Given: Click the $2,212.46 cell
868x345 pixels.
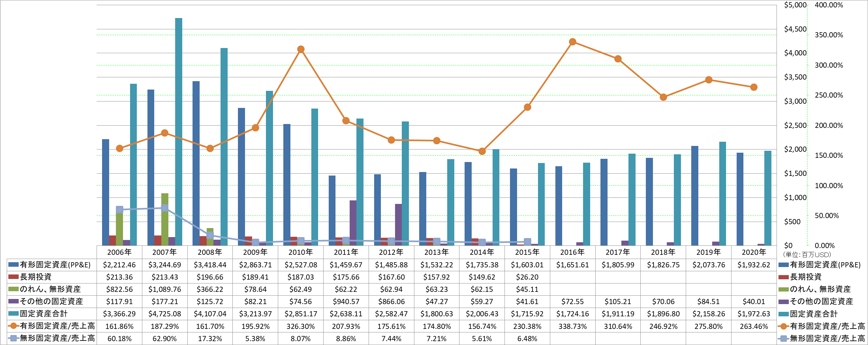Looking at the screenshot, I should tap(119, 265).
